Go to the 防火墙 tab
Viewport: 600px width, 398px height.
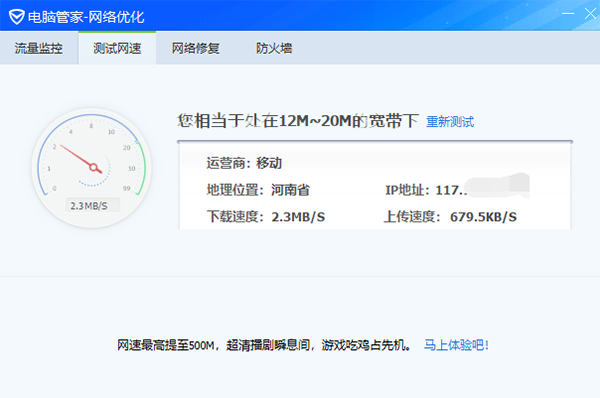pos(274,48)
